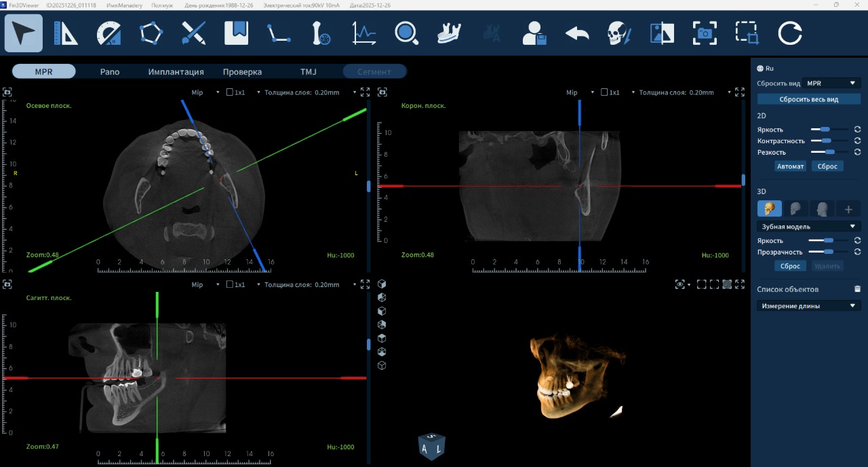The width and height of the screenshot is (868, 467).
Task: Toggle 1x1 checkbox in sagittal view
Action: (230, 284)
